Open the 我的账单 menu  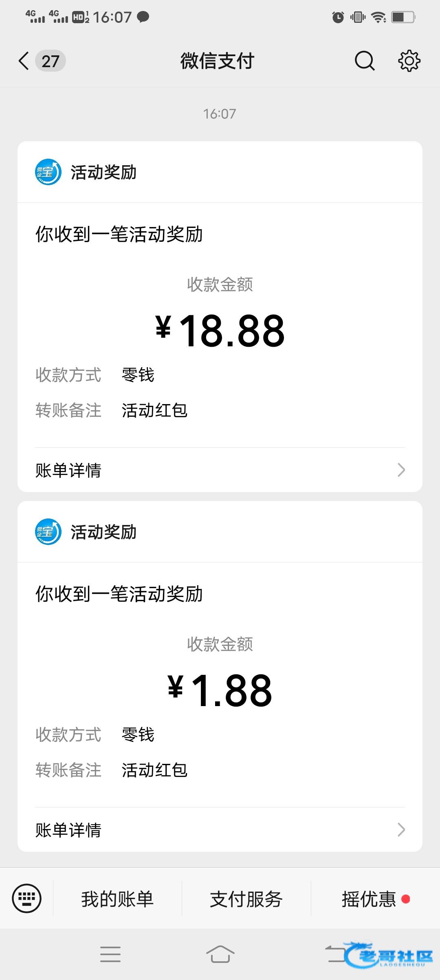[x=117, y=899]
